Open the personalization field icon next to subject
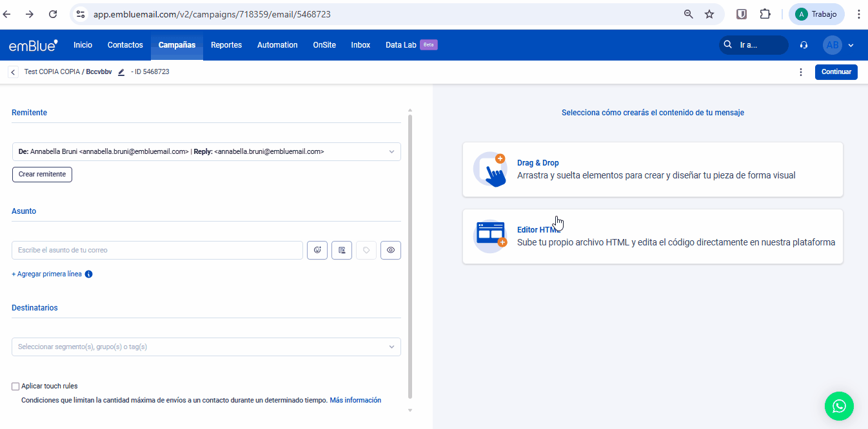 click(x=342, y=251)
